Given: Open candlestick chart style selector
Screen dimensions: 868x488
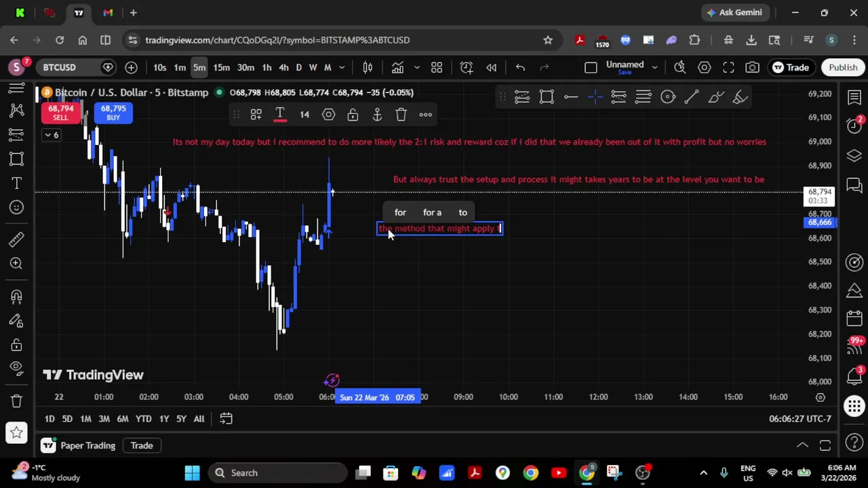Looking at the screenshot, I should coord(368,67).
